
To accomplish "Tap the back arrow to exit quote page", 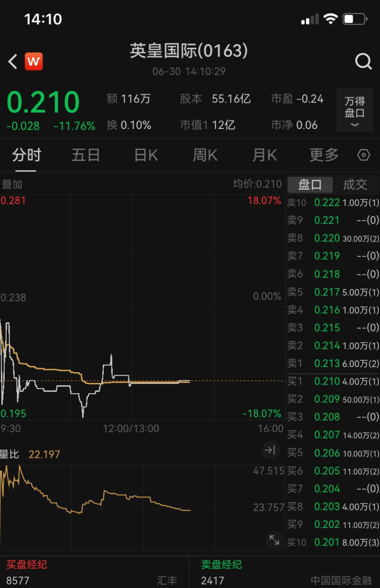I will [x=12, y=61].
